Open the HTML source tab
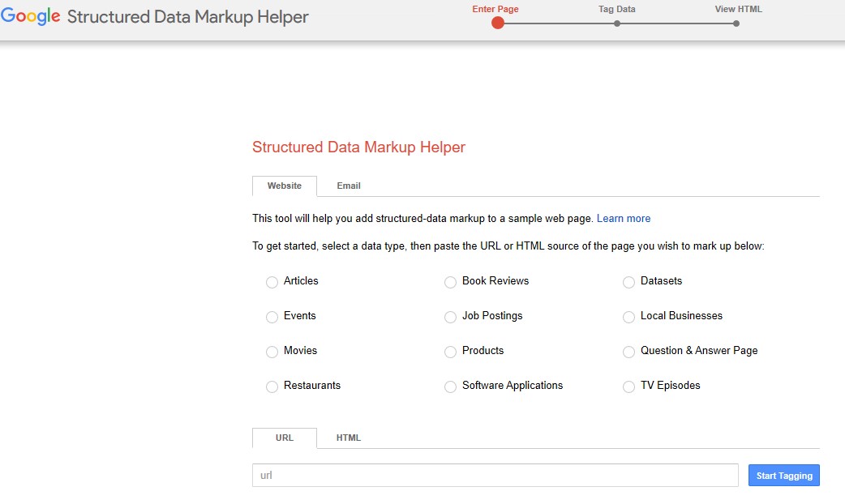Image resolution: width=845 pixels, height=504 pixels. click(349, 438)
